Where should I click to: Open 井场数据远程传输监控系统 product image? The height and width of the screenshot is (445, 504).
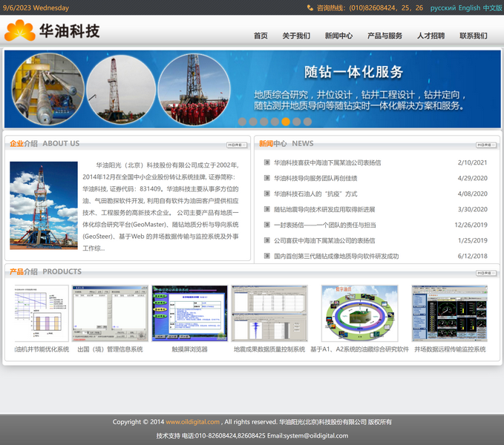coord(450,313)
